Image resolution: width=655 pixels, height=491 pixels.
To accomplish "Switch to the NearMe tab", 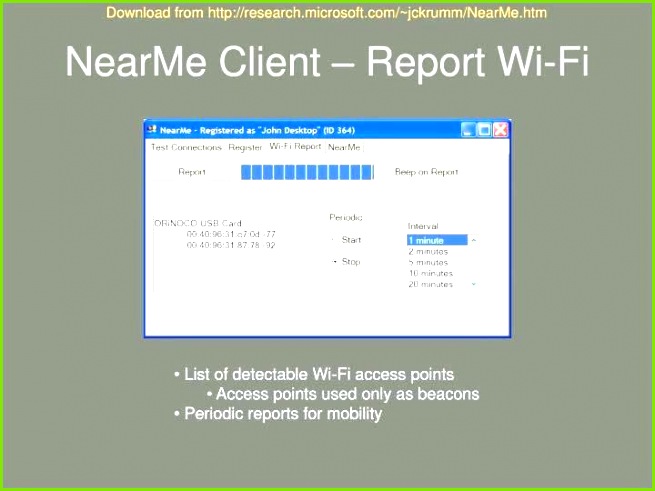I will click(344, 147).
